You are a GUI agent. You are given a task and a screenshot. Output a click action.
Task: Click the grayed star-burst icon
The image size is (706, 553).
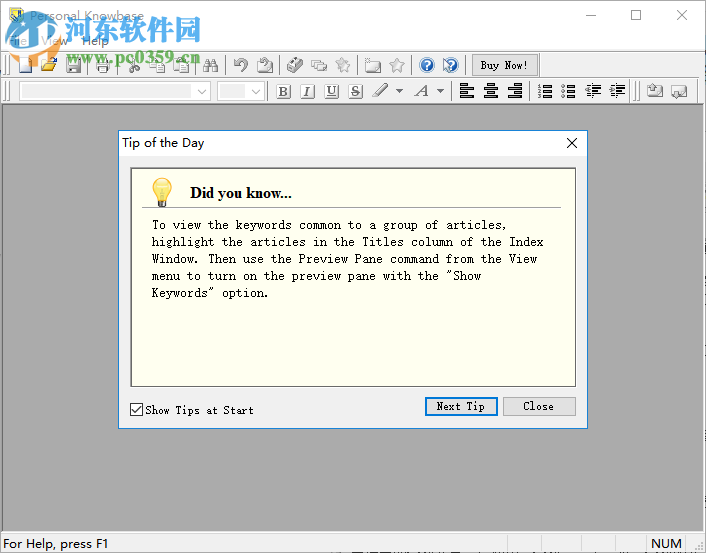(x=343, y=66)
